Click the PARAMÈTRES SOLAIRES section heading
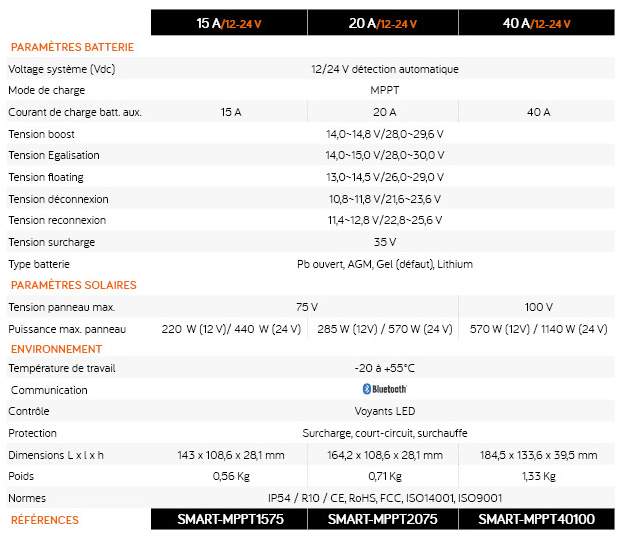Screen dimensions: 628x547 click(x=73, y=285)
